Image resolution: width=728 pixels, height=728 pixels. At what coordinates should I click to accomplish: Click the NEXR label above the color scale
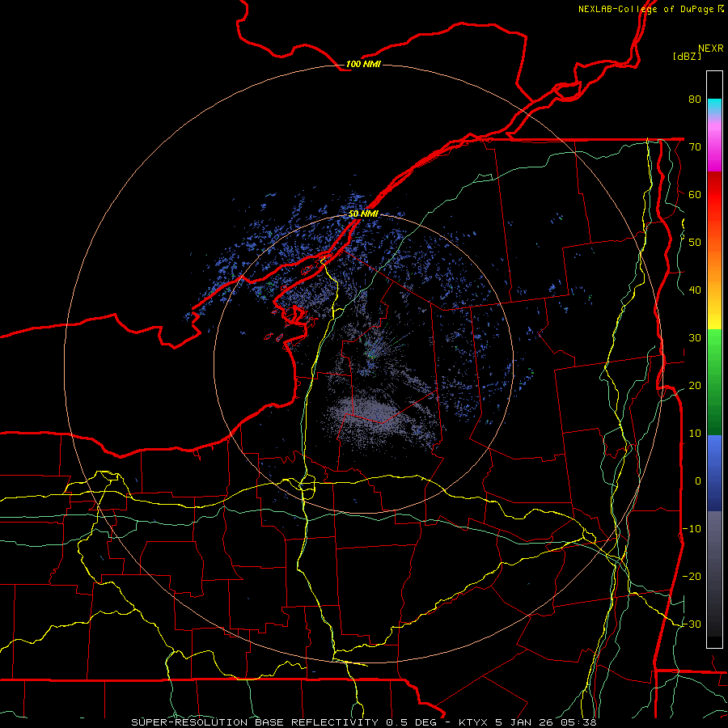[711, 49]
